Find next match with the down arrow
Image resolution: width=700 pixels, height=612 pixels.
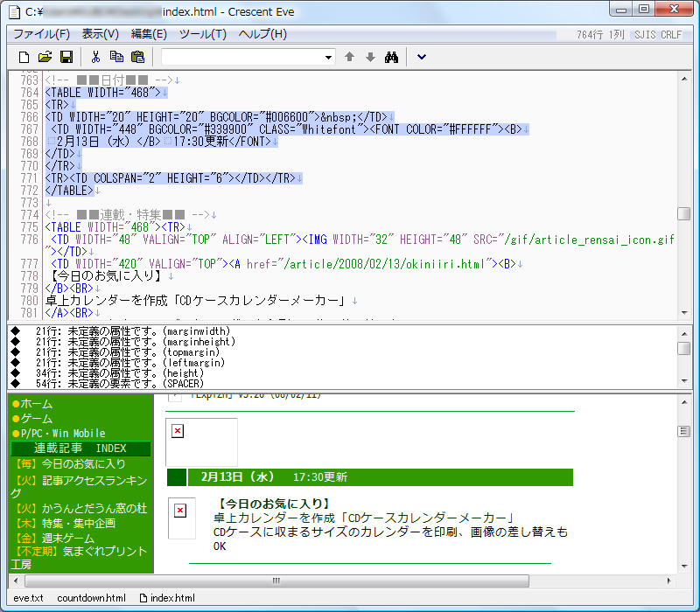[x=370, y=57]
